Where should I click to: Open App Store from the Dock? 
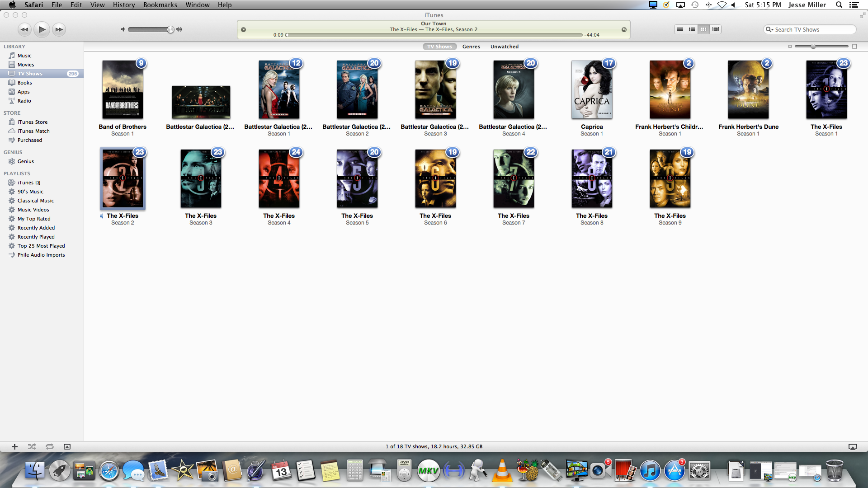674,471
